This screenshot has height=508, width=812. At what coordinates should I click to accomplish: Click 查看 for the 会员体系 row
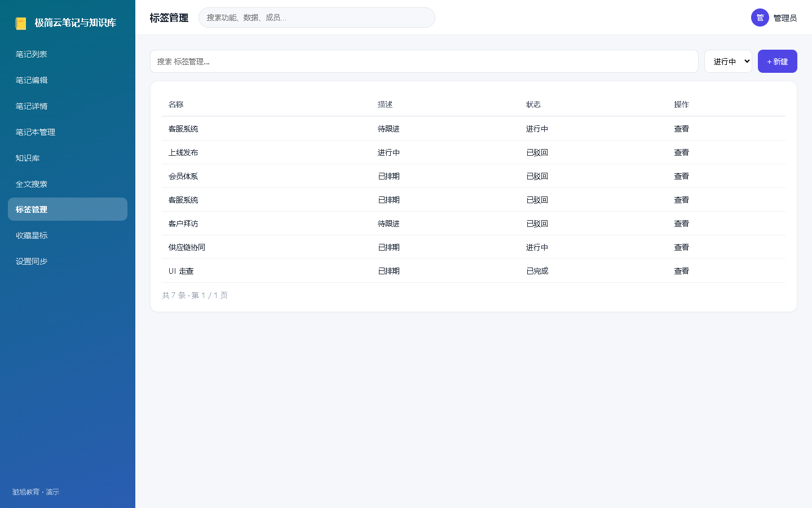pyautogui.click(x=681, y=176)
